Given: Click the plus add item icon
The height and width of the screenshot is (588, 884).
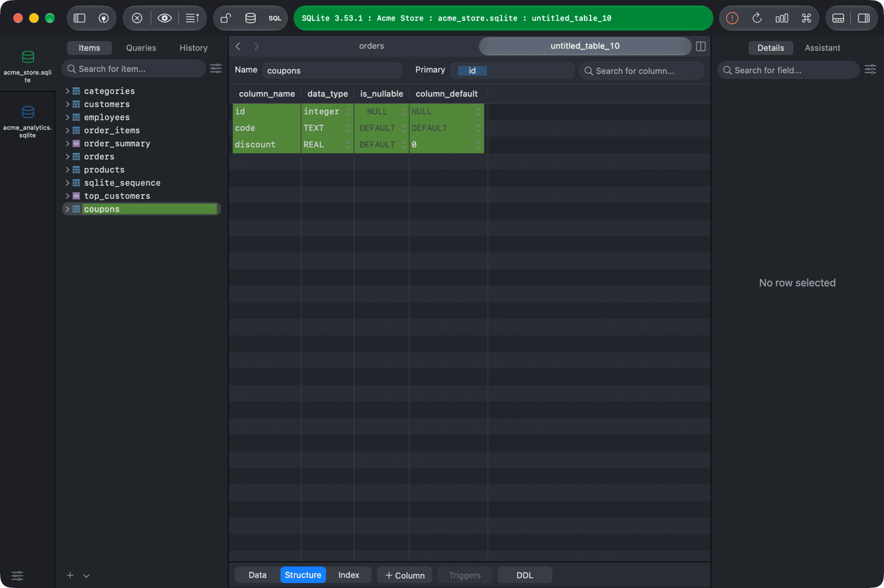Looking at the screenshot, I should tap(70, 575).
